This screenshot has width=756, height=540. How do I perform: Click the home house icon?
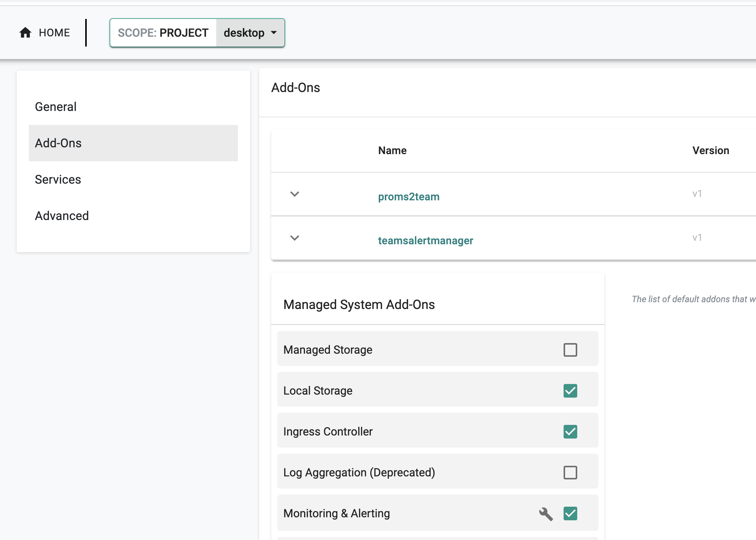25,33
